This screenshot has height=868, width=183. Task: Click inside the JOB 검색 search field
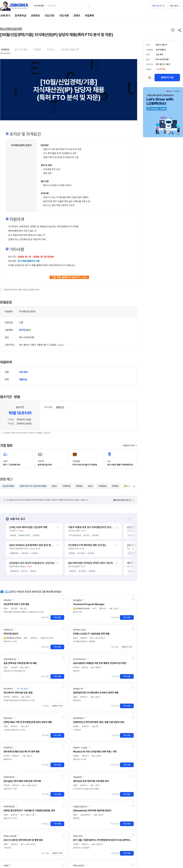point(67,6)
